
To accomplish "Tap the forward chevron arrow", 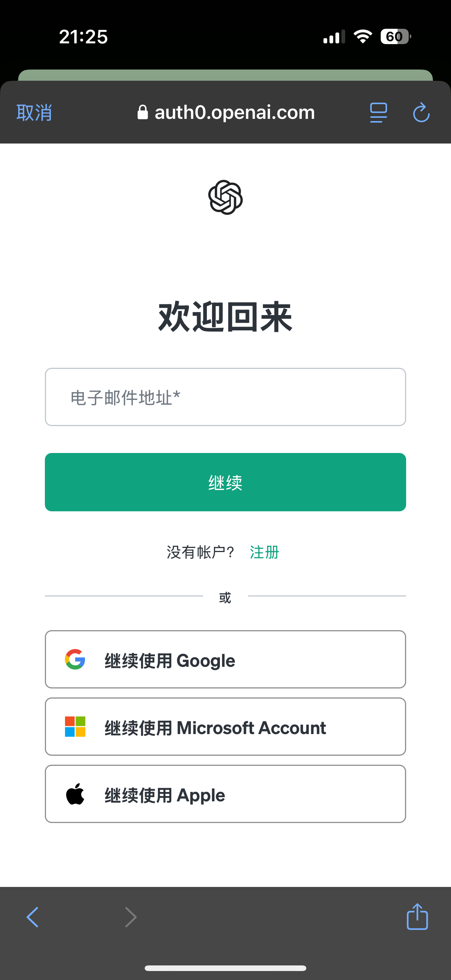I will coord(131,917).
